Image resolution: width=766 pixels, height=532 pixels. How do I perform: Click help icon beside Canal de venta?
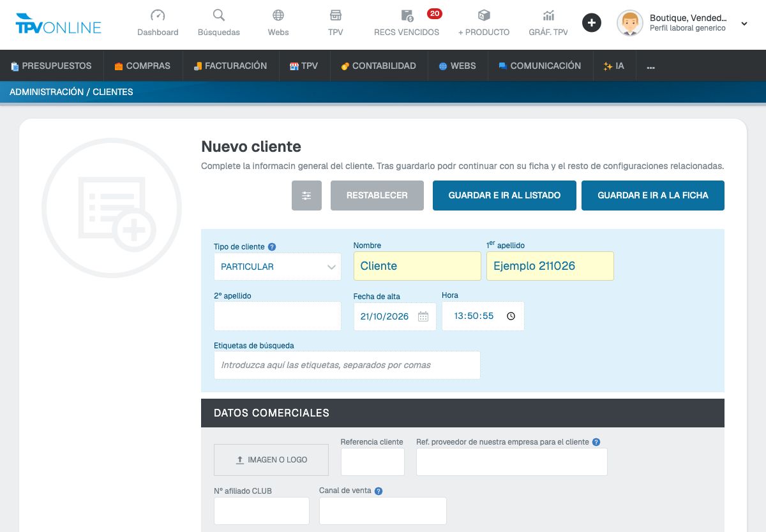(379, 491)
